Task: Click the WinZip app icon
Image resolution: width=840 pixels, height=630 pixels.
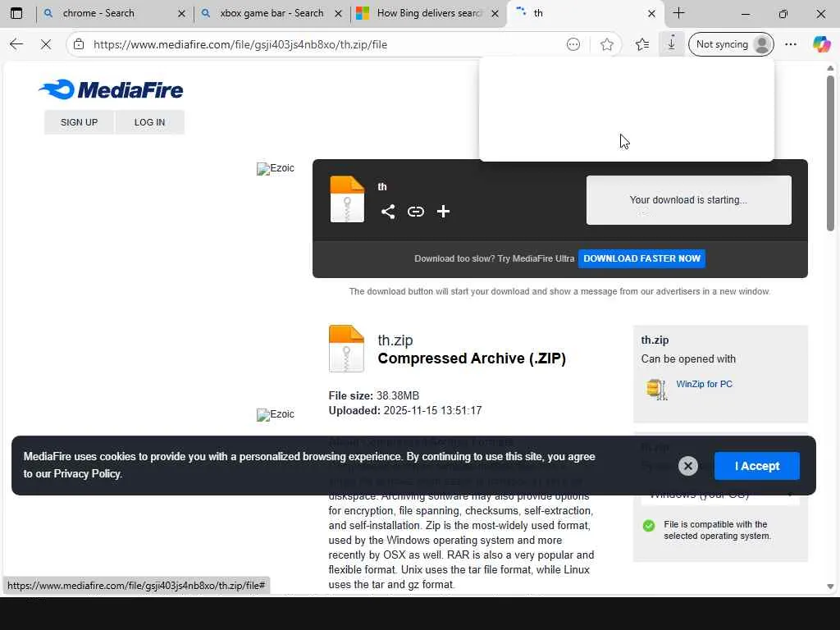Action: coord(656,390)
